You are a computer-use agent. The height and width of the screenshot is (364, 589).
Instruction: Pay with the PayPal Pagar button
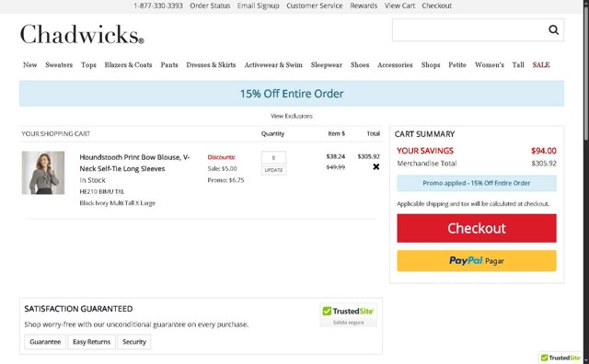[x=477, y=261]
